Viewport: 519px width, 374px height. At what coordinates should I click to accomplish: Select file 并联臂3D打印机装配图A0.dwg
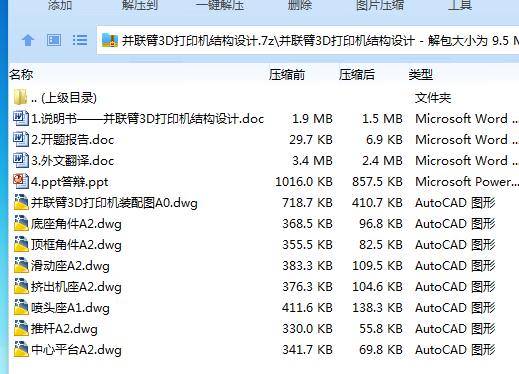click(x=114, y=203)
